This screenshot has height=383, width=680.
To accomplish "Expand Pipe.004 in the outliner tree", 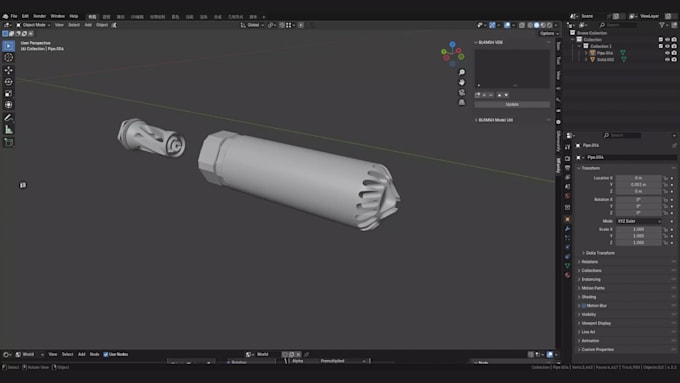I will (586, 53).
